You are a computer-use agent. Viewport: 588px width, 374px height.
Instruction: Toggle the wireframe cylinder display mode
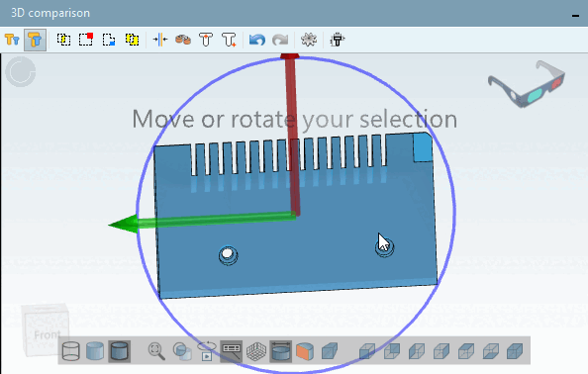click(x=71, y=351)
